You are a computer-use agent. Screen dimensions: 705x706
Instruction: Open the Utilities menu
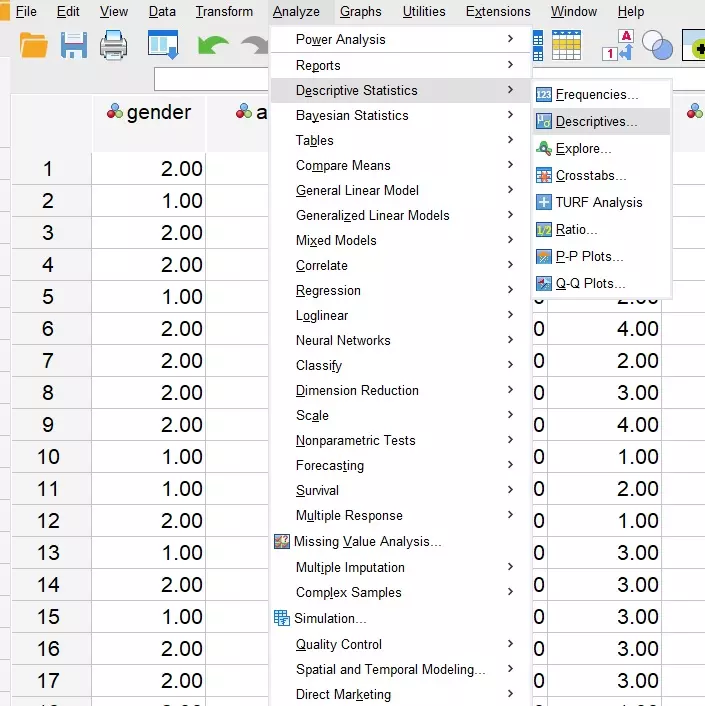424,11
